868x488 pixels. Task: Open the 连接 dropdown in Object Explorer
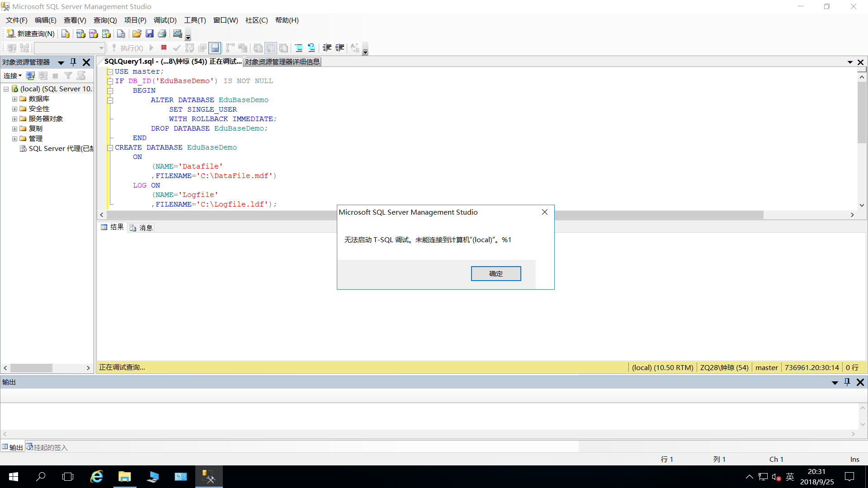tap(13, 75)
